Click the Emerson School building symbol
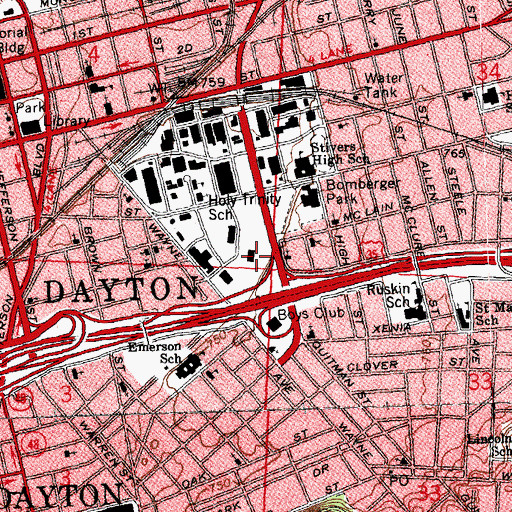 coord(189,367)
